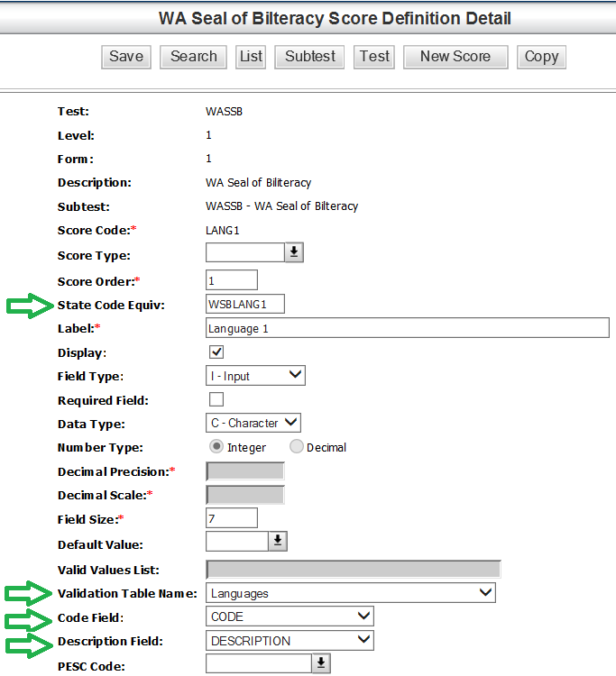Image resolution: width=616 pixels, height=676 pixels.
Task: Uncheck the Display checkbox
Action: [216, 352]
